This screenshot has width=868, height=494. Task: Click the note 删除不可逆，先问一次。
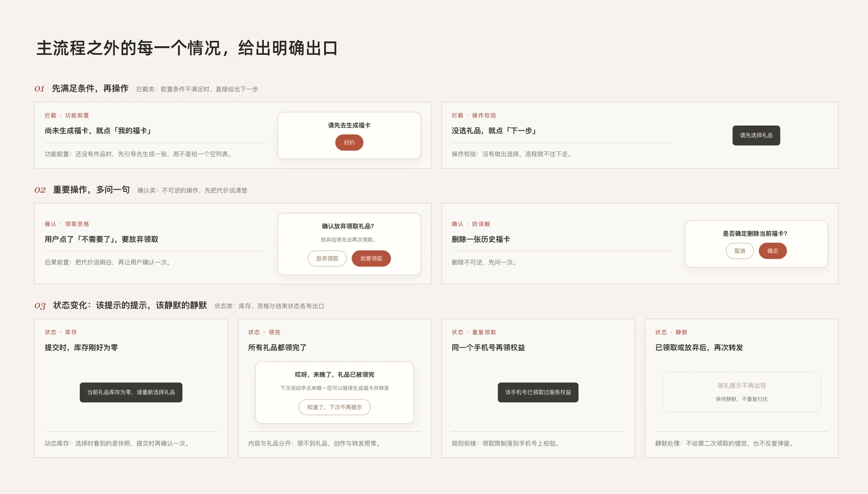point(485,262)
